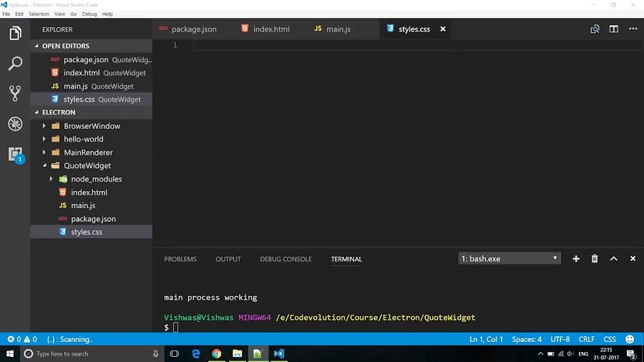The height and width of the screenshot is (362, 644).
Task: Open the Search view in activity bar
Action: [15, 64]
